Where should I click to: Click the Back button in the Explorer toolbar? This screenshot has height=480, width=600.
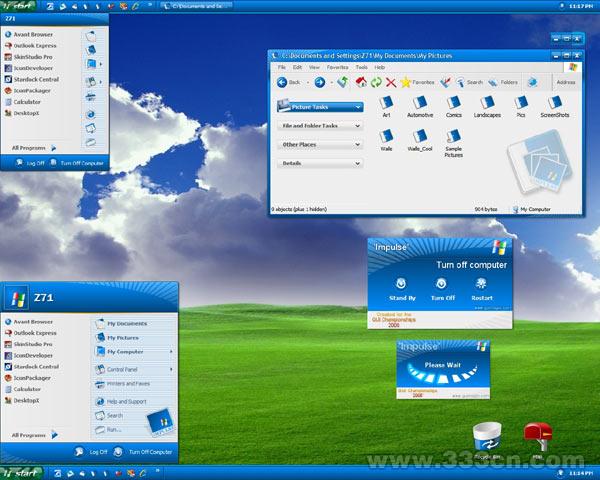288,82
